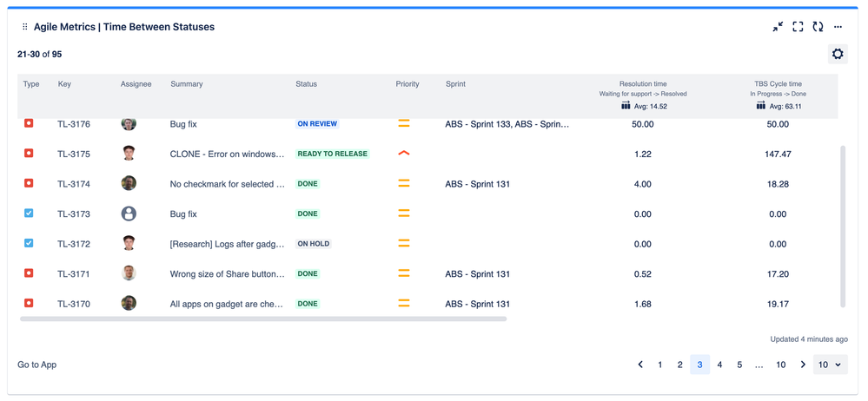Open issue TL-3171

tap(74, 273)
